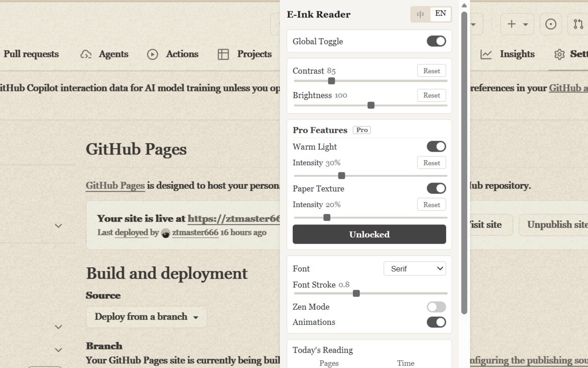The height and width of the screenshot is (368, 588).
Task: Click the Warm Light intensity slider handle
Action: point(341,175)
